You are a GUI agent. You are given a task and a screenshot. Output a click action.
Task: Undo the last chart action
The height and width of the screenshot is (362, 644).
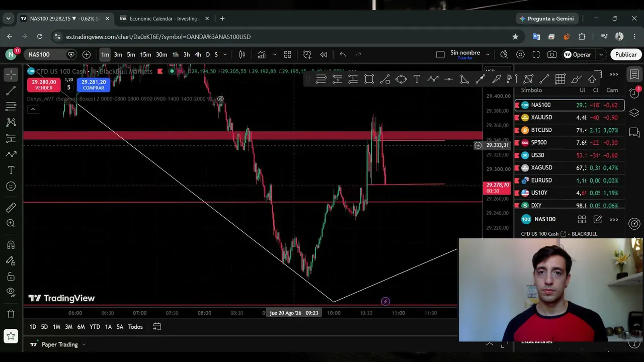(343, 54)
